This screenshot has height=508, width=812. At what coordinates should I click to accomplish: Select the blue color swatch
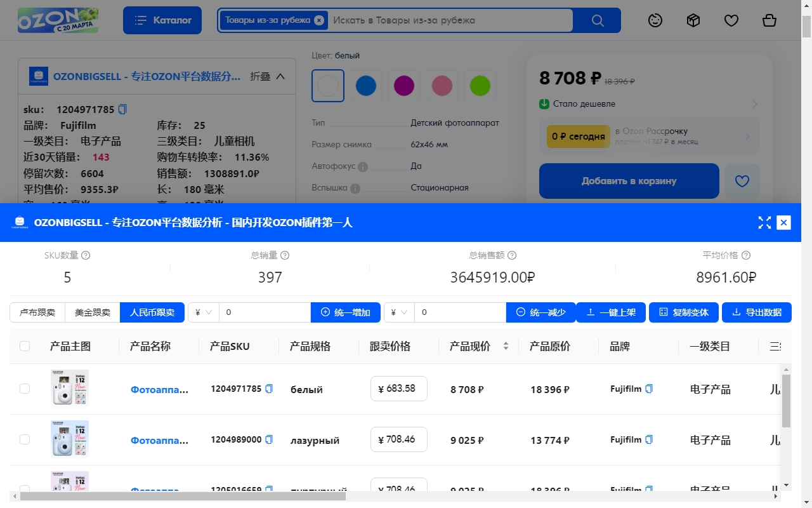[366, 86]
